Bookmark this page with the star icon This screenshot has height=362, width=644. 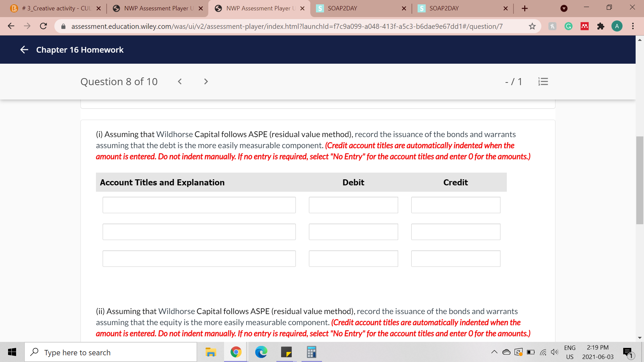pyautogui.click(x=532, y=26)
